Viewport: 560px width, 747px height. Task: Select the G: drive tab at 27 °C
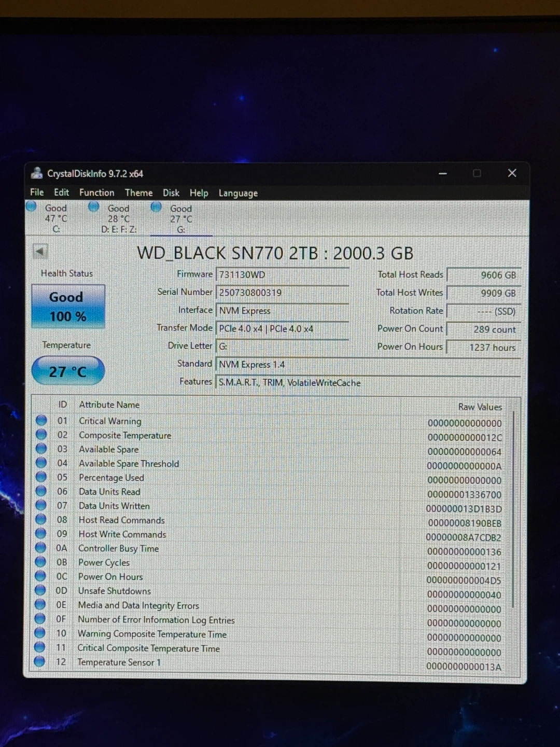(181, 219)
